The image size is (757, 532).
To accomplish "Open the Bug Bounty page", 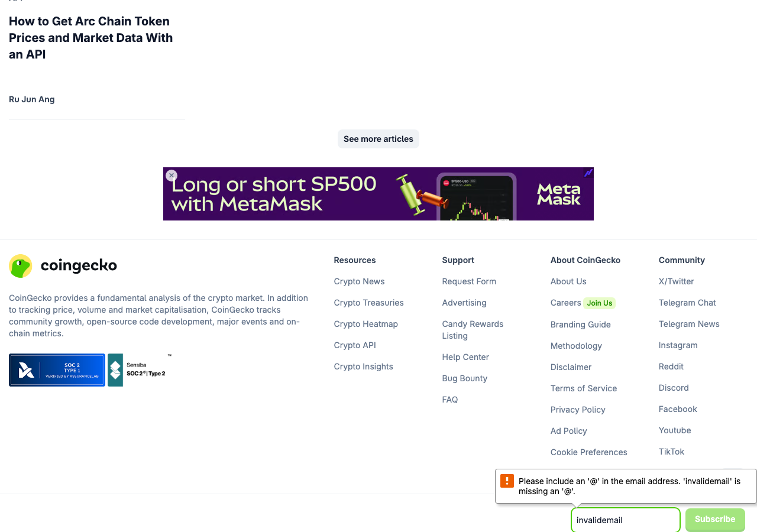I will tap(465, 378).
